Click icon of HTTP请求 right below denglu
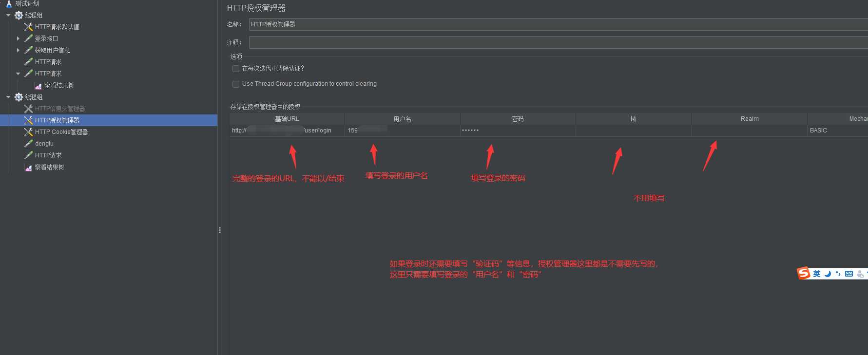Image resolution: width=868 pixels, height=355 pixels. click(28, 155)
